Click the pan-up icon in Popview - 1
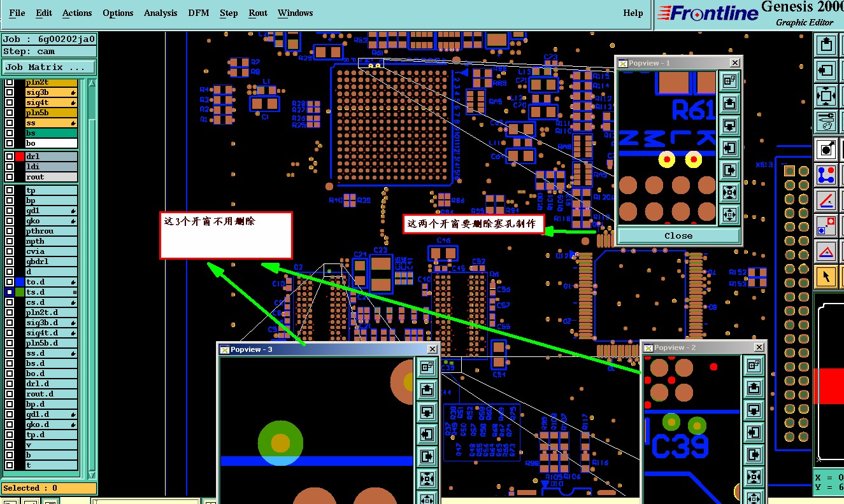Viewport: 844px width, 504px height. [729, 103]
